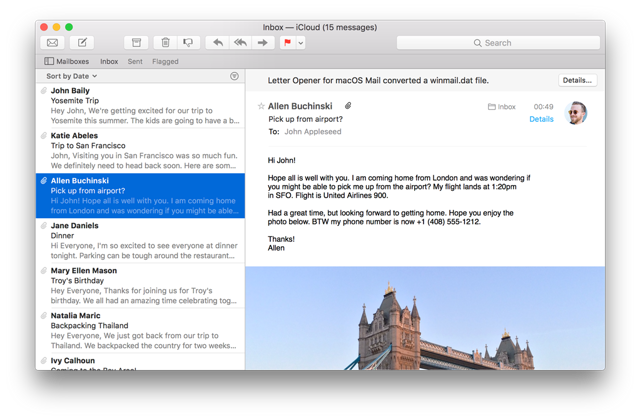Open Mary Ellen Mason's Troy's Birthday message
Screen dimensions: 640x420
[140, 285]
